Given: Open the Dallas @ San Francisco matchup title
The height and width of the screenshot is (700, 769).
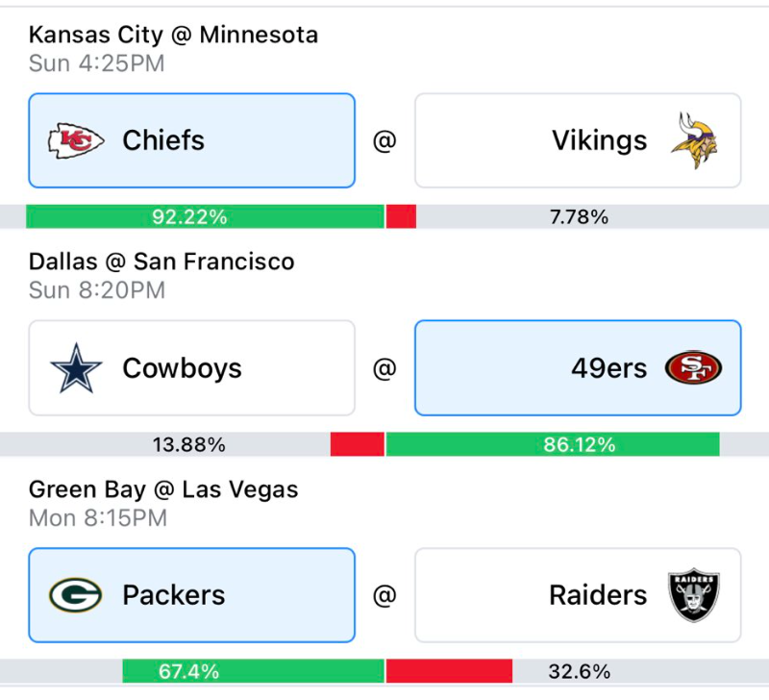Looking at the screenshot, I should (x=161, y=262).
